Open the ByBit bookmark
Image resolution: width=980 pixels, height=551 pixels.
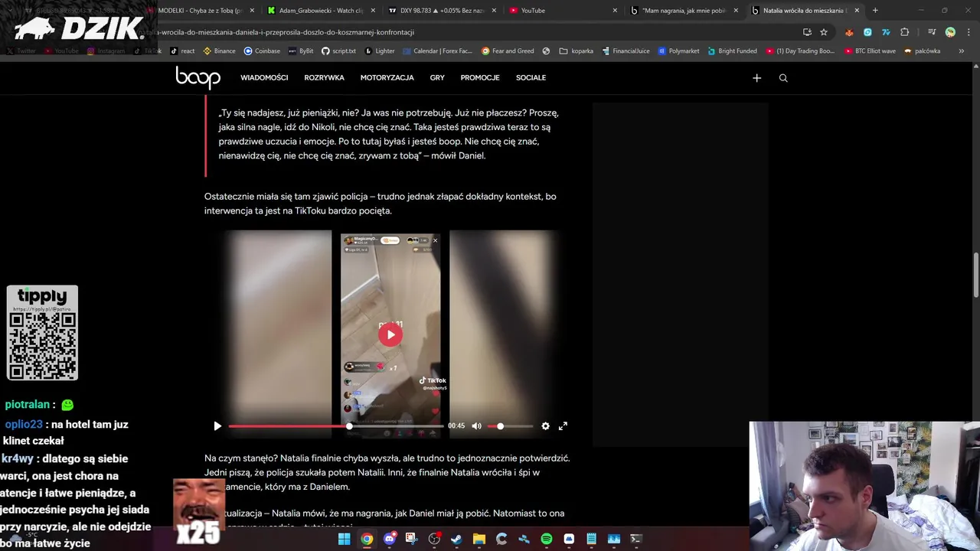click(301, 51)
